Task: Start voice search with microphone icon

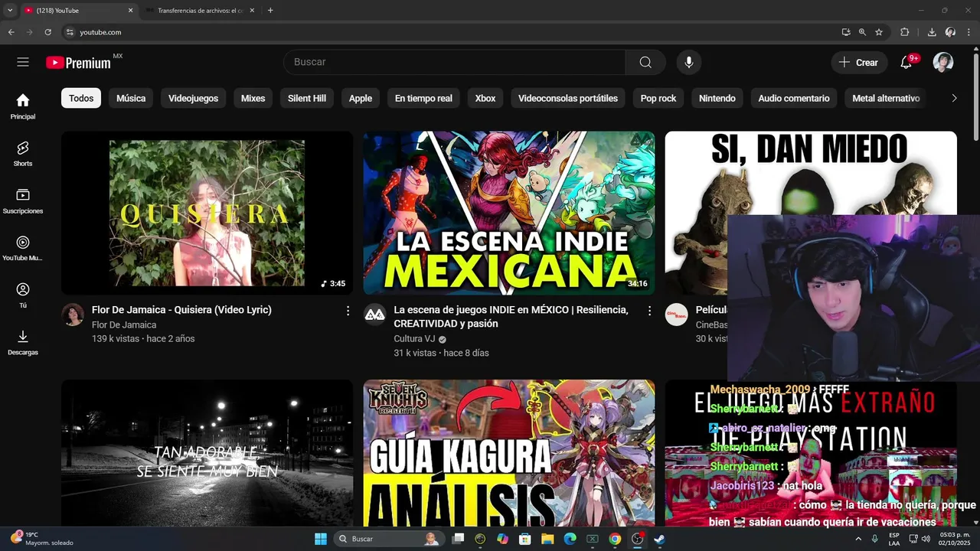Action: click(689, 62)
